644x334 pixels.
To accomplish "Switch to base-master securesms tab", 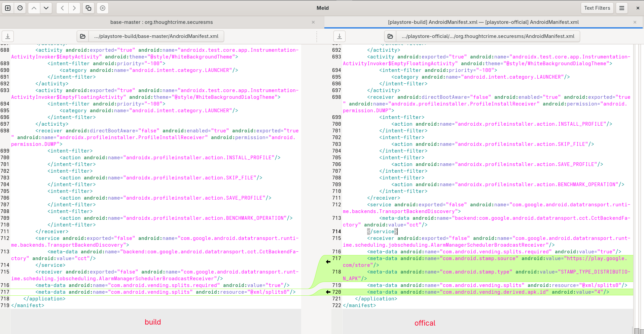I will point(162,22).
